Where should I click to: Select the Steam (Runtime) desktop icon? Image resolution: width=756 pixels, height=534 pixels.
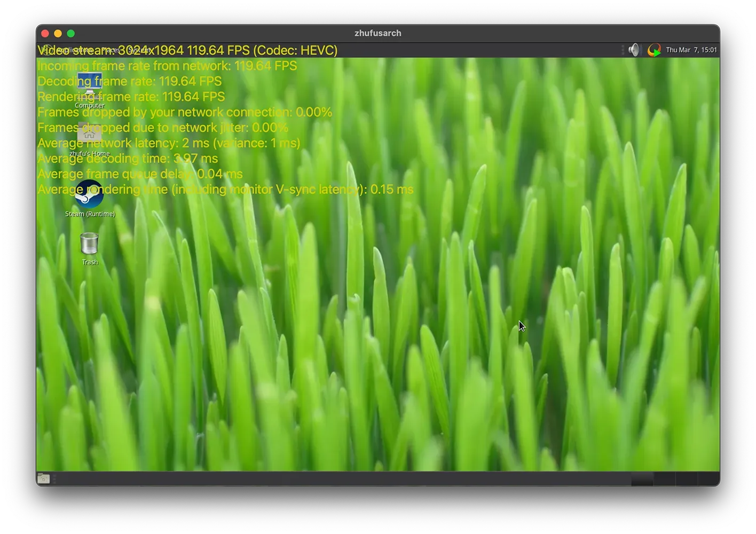click(89, 194)
